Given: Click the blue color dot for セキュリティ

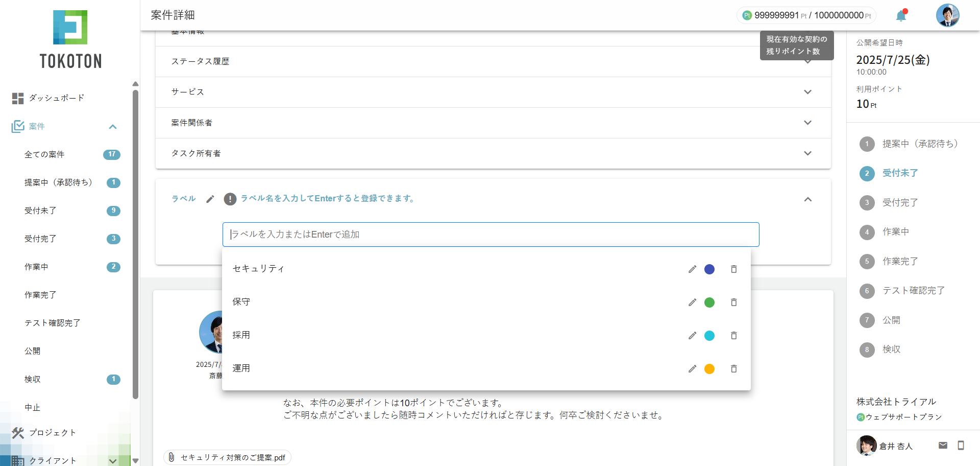Looking at the screenshot, I should coord(709,269).
